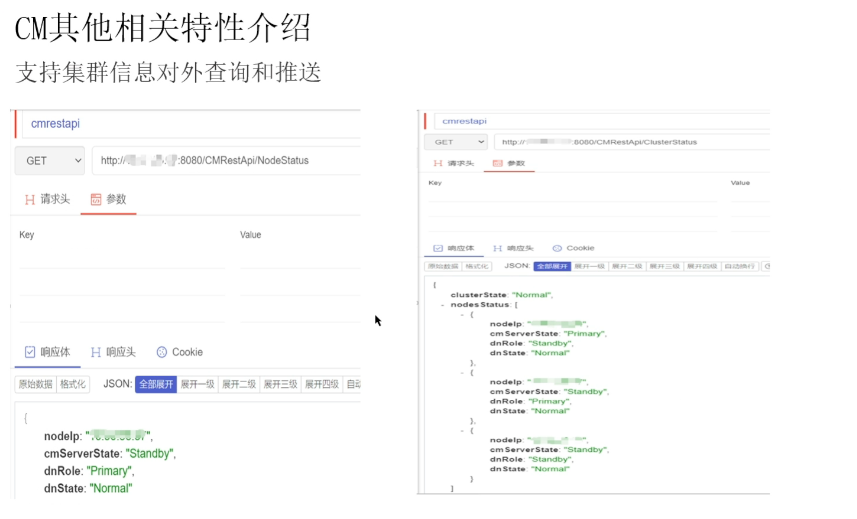Click 全部展开 button in NodeStatus panel
Screen dimensions: 857x519
tap(156, 385)
